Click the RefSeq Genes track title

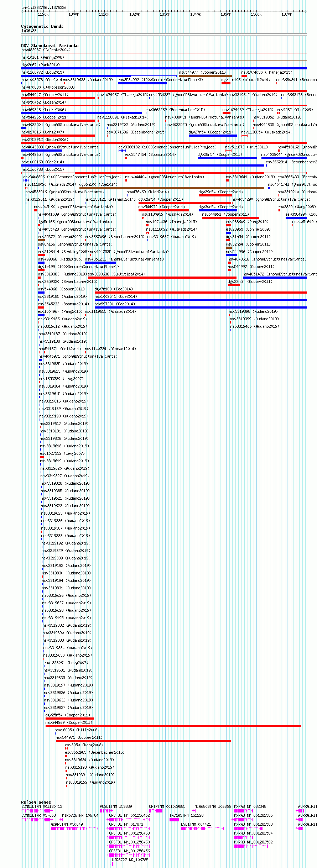tap(36, 802)
